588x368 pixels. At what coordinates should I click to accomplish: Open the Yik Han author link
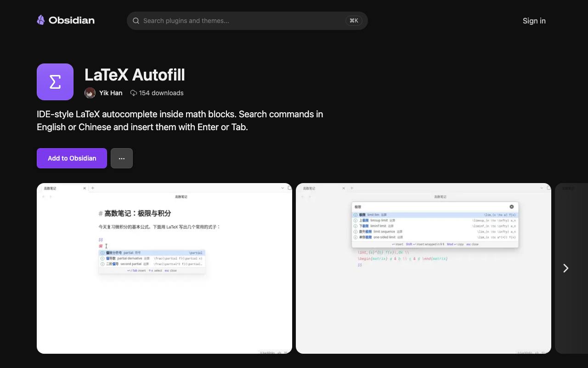(x=111, y=93)
